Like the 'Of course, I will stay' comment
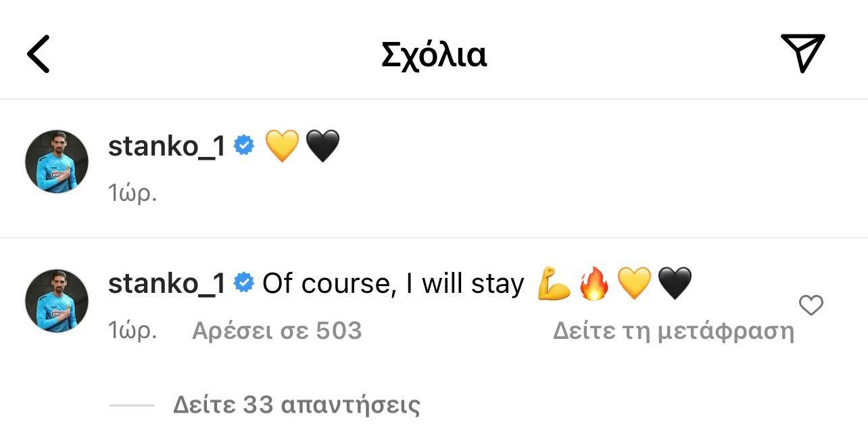The width and height of the screenshot is (868, 441). pos(811,306)
